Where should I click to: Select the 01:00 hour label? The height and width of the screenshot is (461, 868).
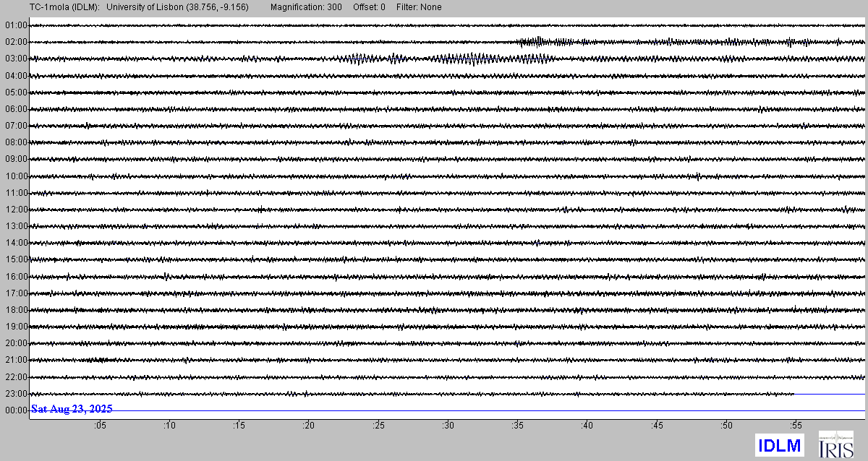[15, 25]
